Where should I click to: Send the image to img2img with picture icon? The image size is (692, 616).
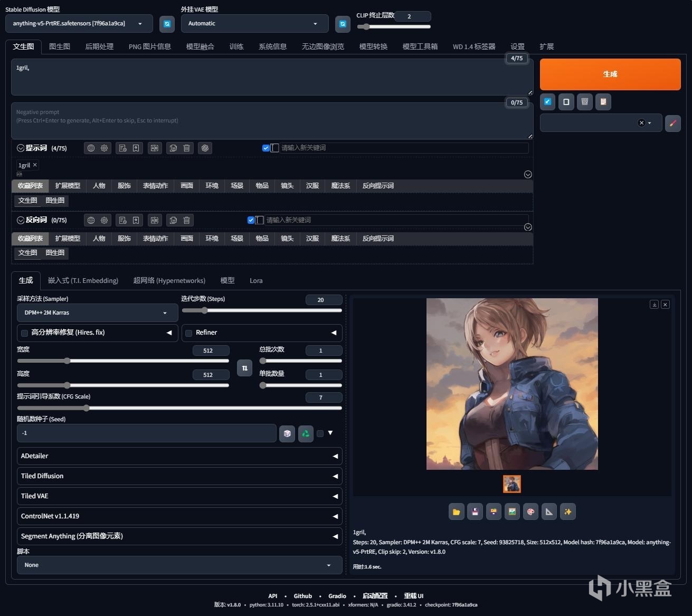(x=512, y=511)
